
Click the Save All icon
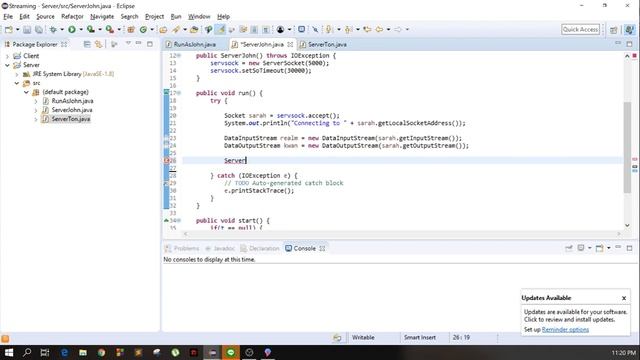pyautogui.click(x=39, y=29)
